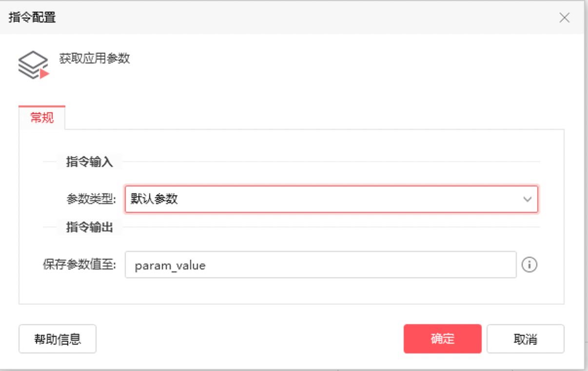Click the param_value text in output box
The image size is (588, 371).
170,266
